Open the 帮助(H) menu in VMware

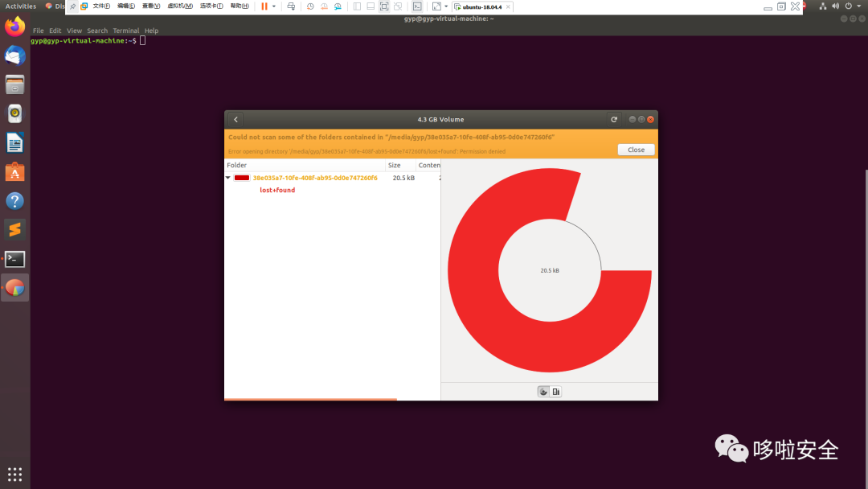[240, 6]
